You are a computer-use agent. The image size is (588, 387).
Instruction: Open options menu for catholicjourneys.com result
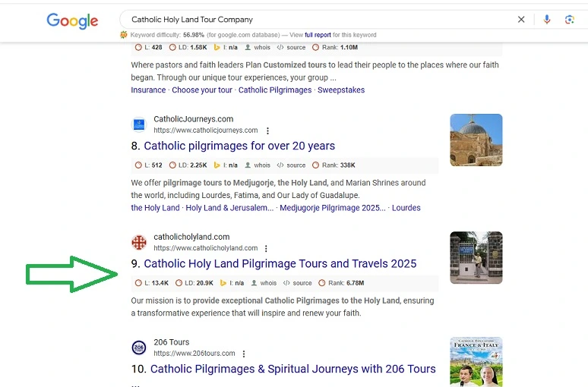point(267,131)
